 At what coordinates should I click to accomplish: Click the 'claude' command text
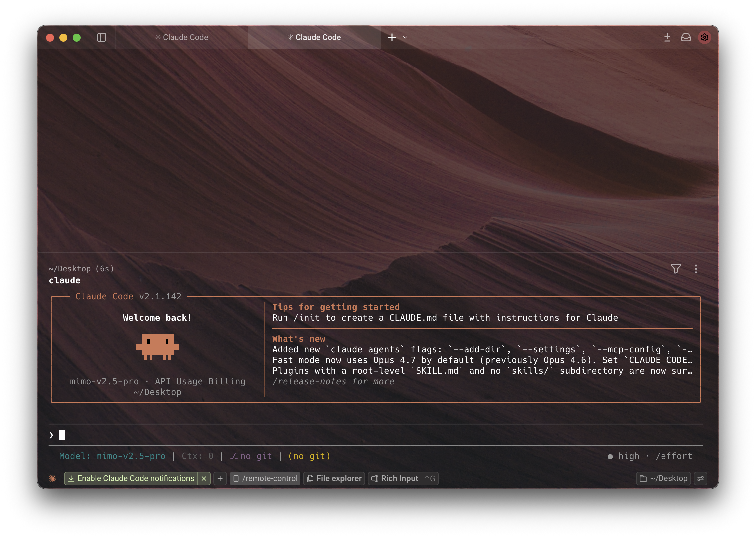(x=64, y=280)
